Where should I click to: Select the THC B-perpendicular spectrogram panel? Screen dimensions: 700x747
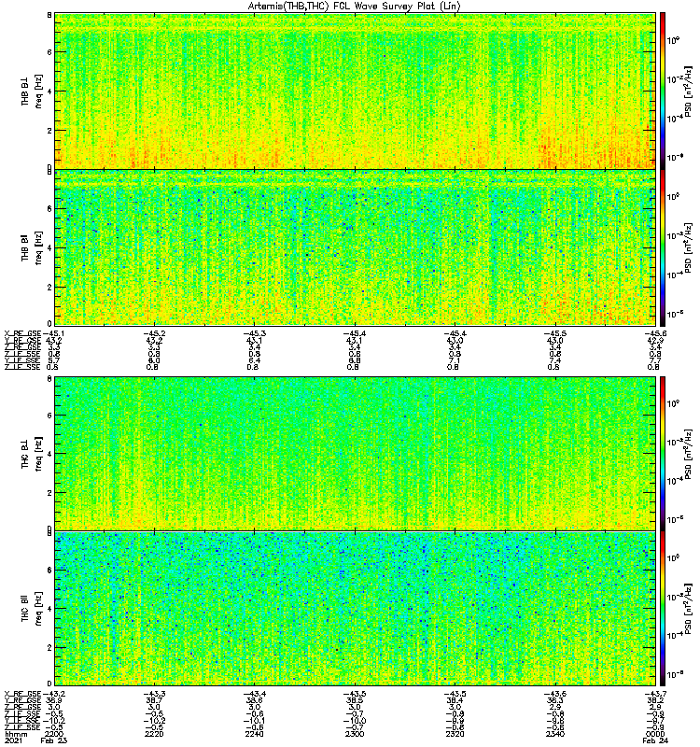tap(356, 454)
